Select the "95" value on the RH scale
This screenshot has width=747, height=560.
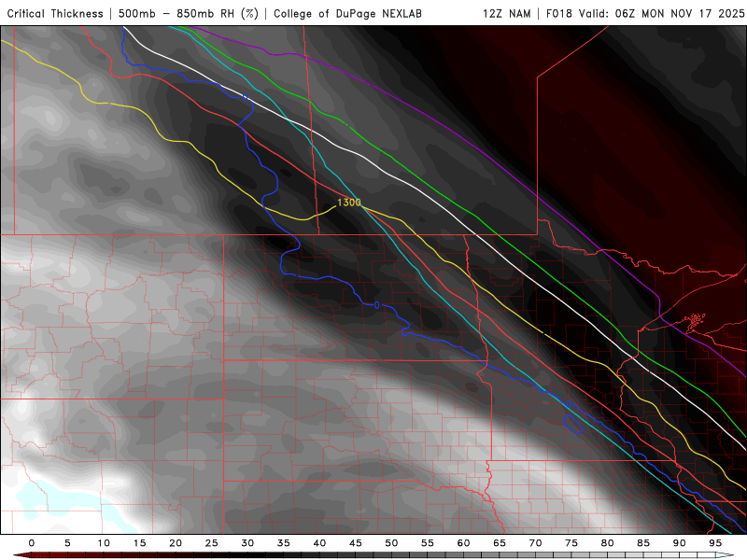[x=715, y=543]
